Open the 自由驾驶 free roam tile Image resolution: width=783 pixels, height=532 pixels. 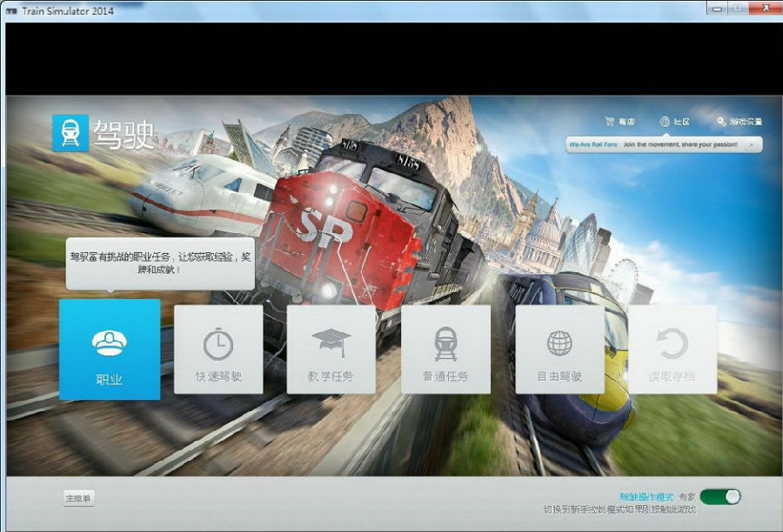point(559,349)
